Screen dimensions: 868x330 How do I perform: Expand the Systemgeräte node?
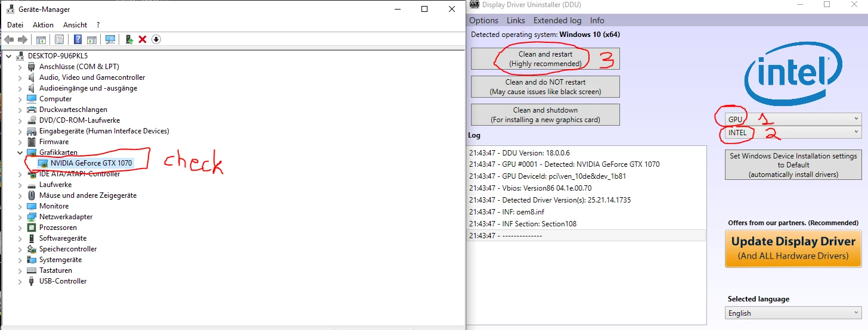tap(20, 260)
